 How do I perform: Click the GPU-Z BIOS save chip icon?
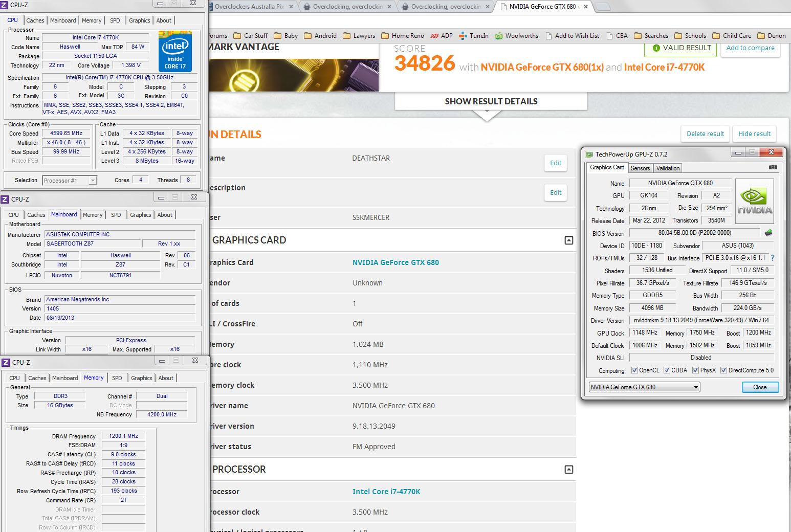coord(768,233)
